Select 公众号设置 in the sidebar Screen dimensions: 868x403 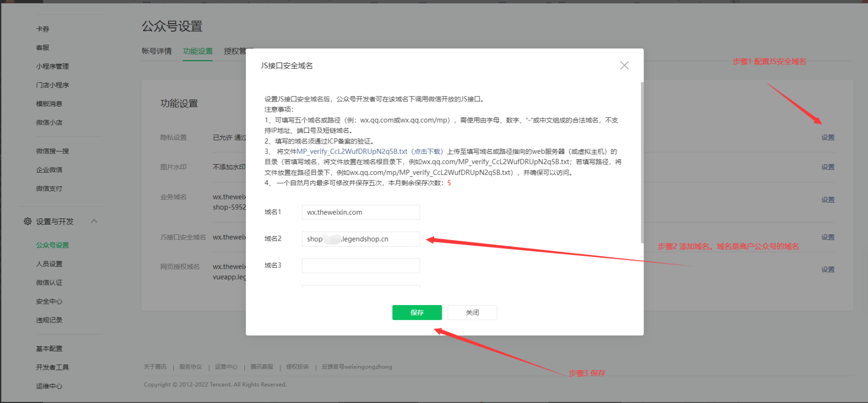pyautogui.click(x=52, y=245)
